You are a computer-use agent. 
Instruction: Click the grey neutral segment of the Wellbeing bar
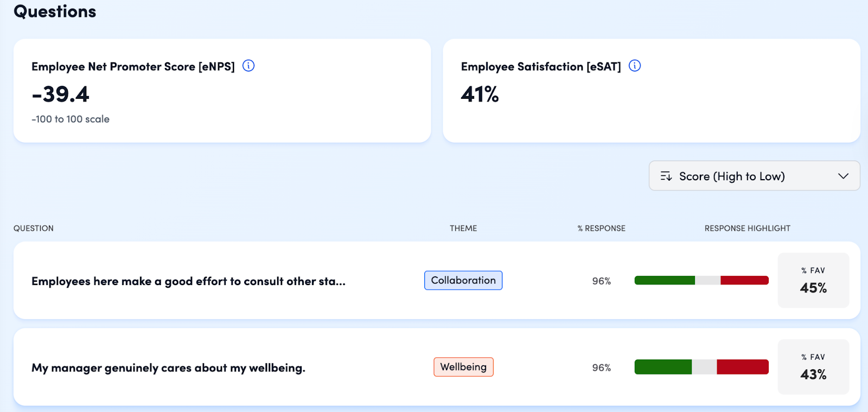click(x=704, y=367)
